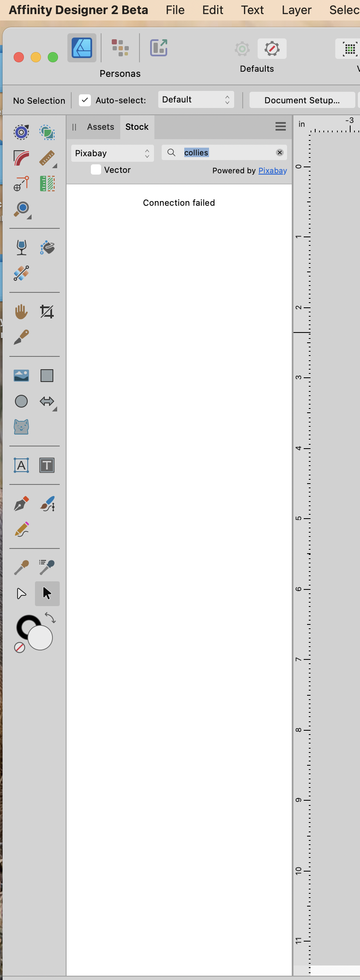Toggle the Auto-select checkbox
360x980 pixels.
[85, 100]
